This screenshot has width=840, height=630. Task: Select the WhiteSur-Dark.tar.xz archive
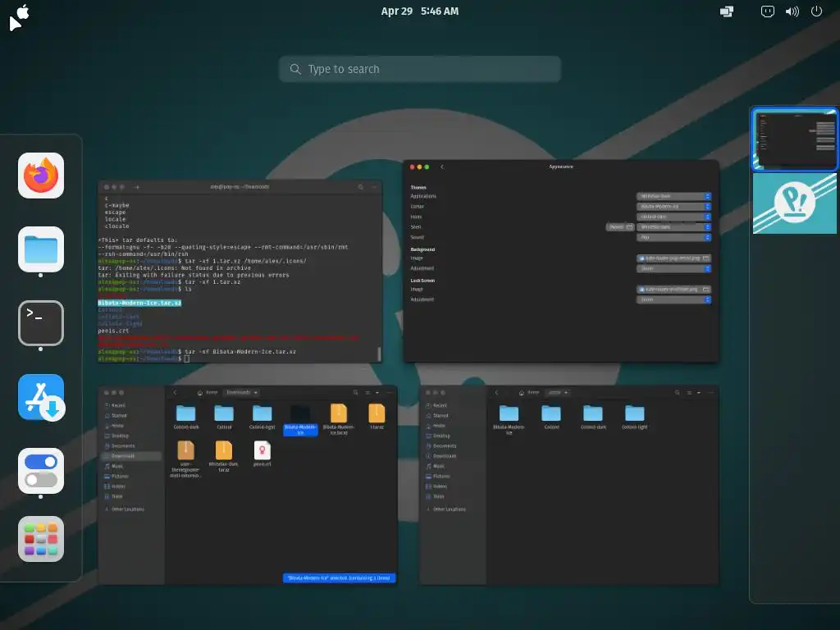pos(224,456)
